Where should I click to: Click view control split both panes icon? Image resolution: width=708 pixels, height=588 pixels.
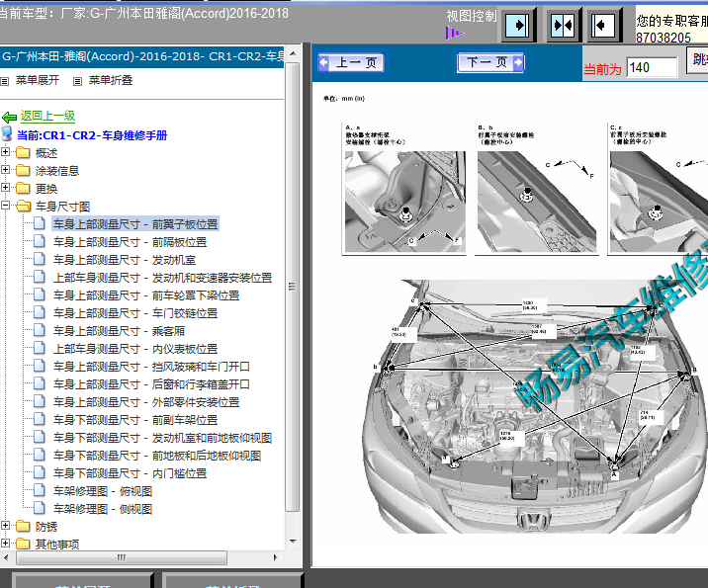click(563, 25)
